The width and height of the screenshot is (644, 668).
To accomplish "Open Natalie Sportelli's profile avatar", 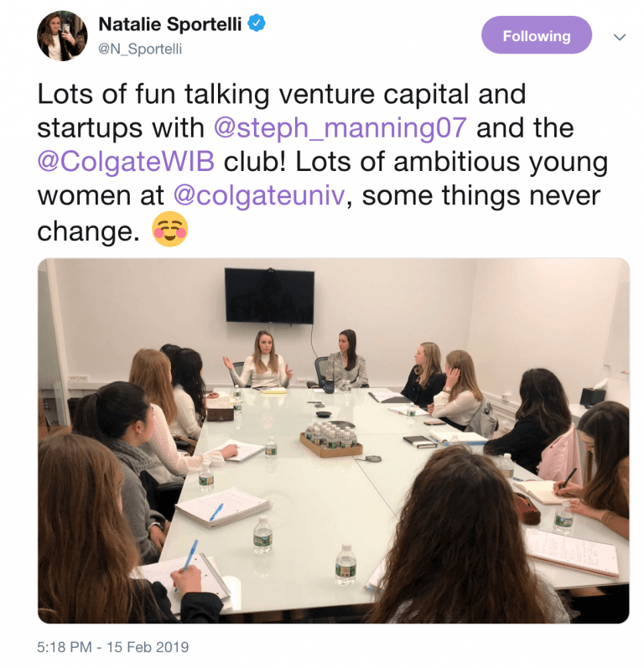I will pyautogui.click(x=61, y=35).
